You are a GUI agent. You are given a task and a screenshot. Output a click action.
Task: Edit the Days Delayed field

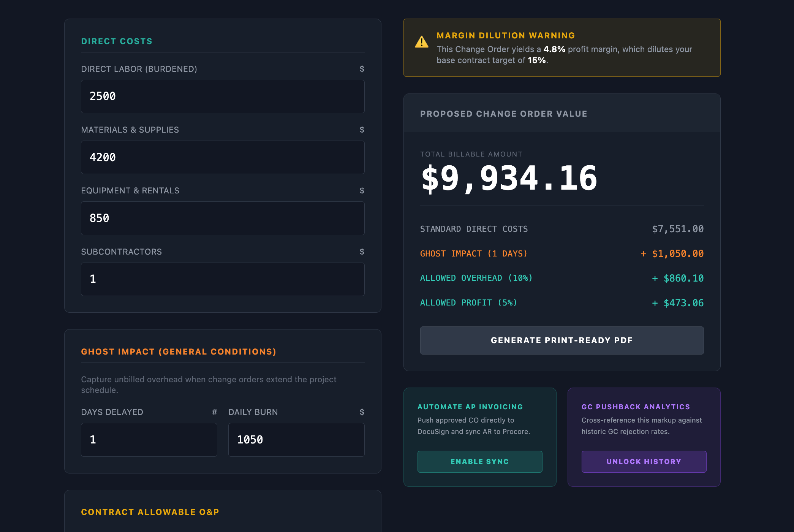point(149,440)
